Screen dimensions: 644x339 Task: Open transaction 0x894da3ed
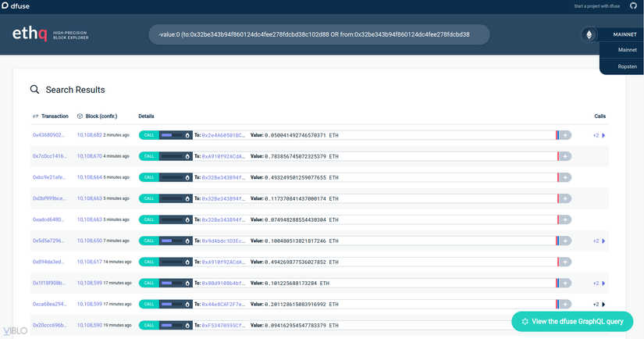48,262
